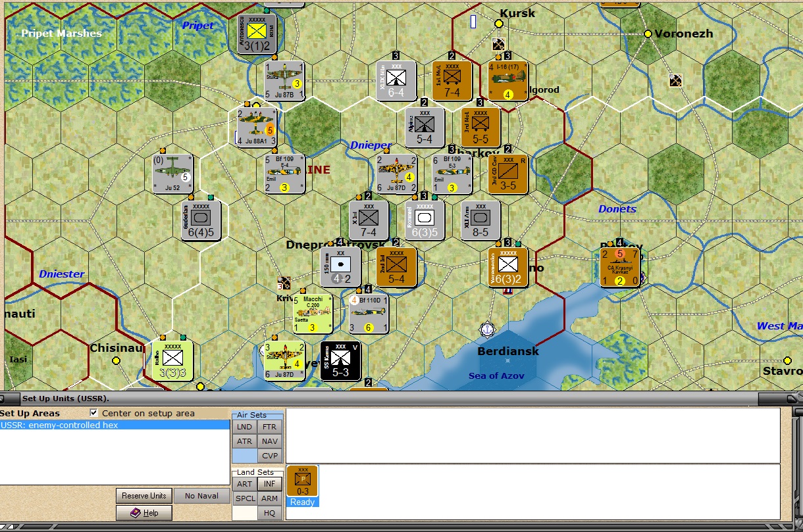Select the Ju 87B Stuka air unit
This screenshot has width=803, height=532.
pos(284,80)
